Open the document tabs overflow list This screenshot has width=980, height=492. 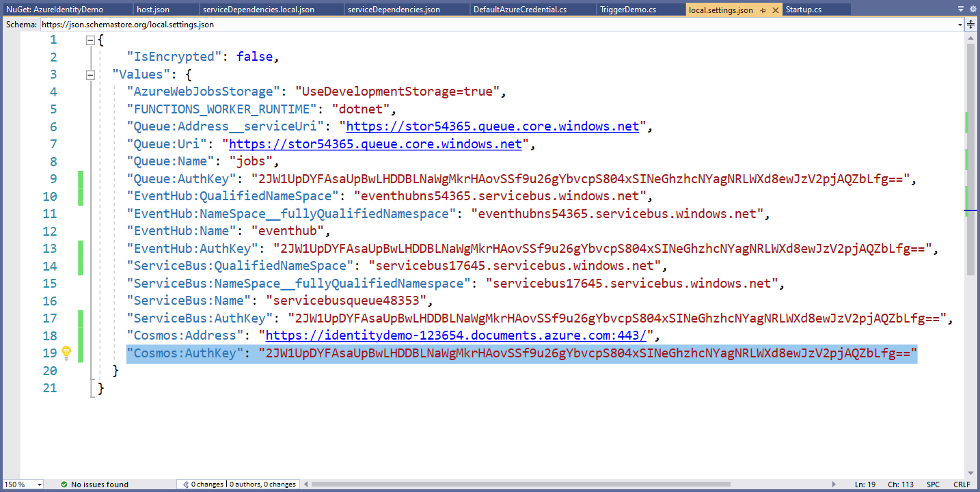[961, 10]
